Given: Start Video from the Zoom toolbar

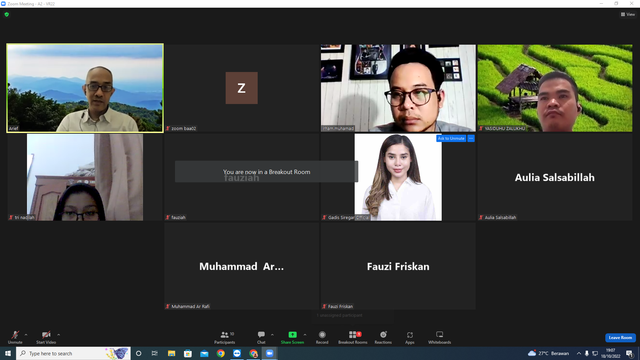Looking at the screenshot, I should point(46,337).
